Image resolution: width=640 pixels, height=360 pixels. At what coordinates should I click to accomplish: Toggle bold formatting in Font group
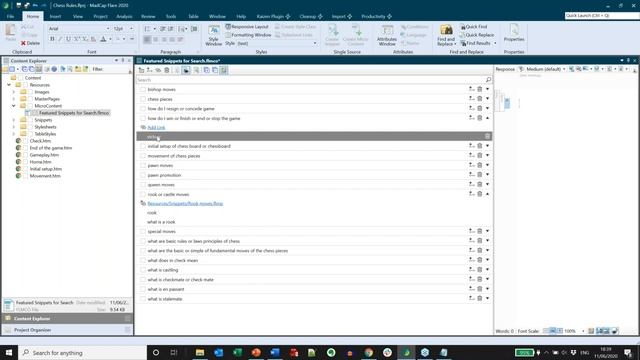[52, 39]
